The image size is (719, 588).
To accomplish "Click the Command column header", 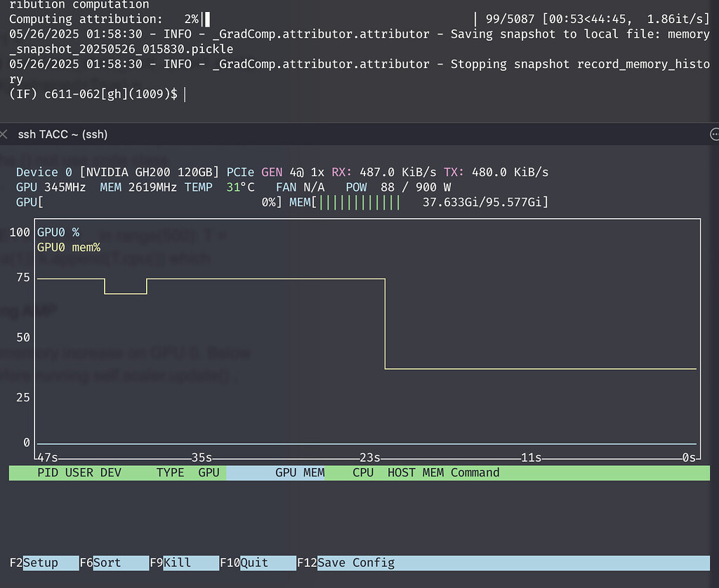I will pos(475,473).
